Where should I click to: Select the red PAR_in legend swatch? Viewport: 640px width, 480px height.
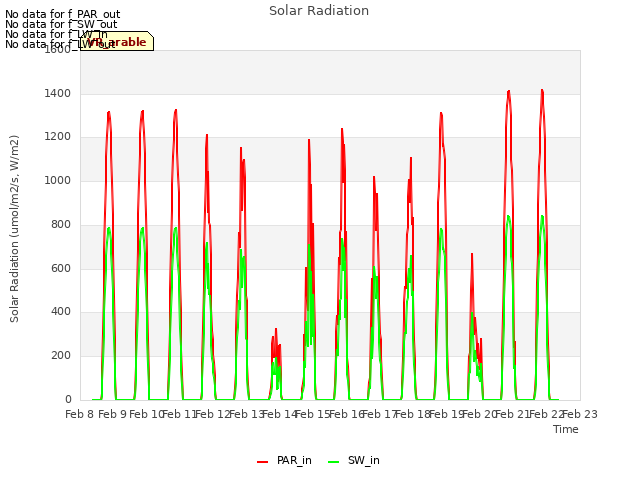(262, 462)
